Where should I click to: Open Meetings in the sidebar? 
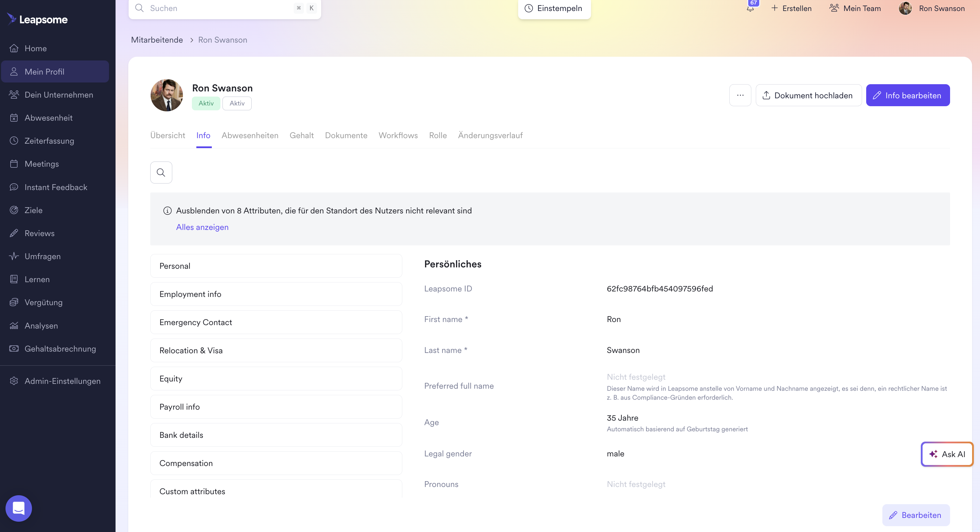tap(42, 164)
